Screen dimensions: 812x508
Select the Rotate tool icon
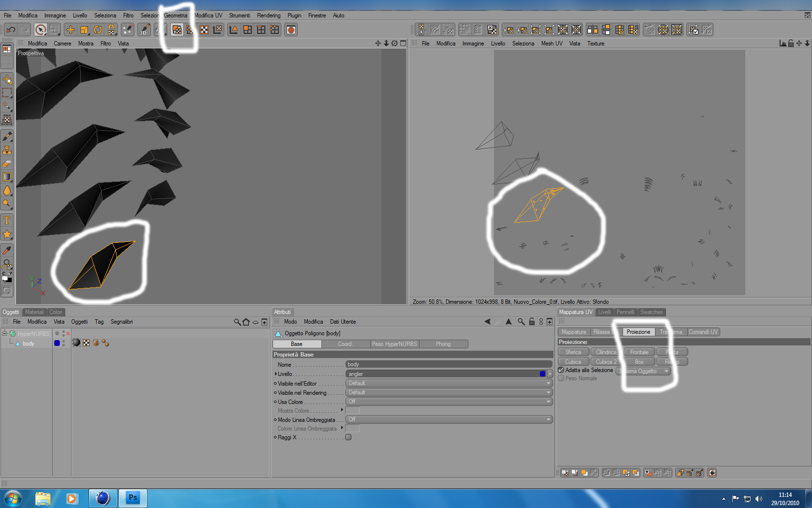coord(98,30)
